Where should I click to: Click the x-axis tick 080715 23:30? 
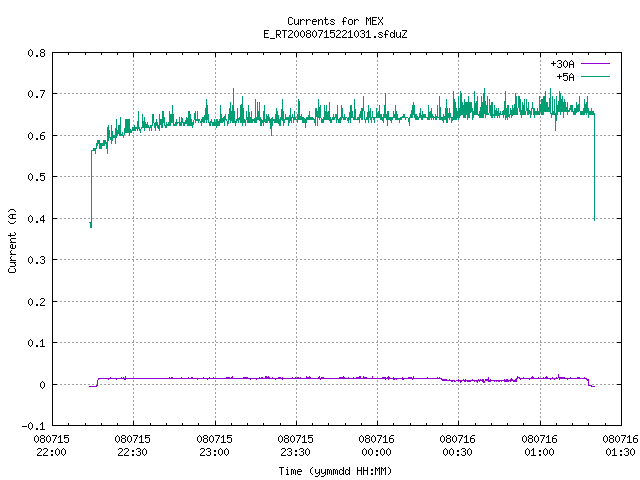coord(296,445)
